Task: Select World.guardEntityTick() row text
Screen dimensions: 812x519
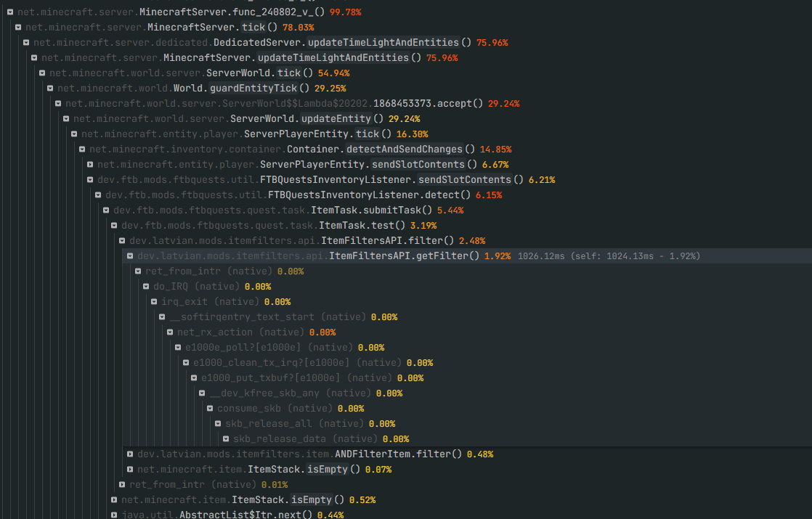Action: pyautogui.click(x=183, y=88)
